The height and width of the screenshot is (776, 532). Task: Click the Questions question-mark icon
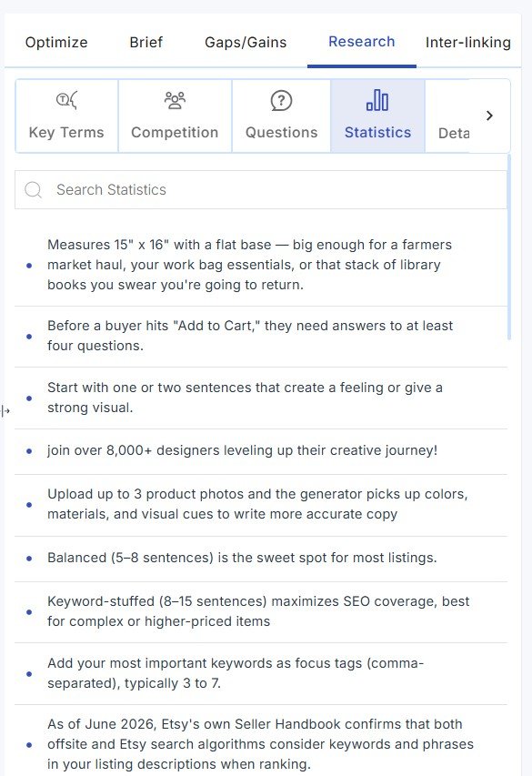click(281, 101)
